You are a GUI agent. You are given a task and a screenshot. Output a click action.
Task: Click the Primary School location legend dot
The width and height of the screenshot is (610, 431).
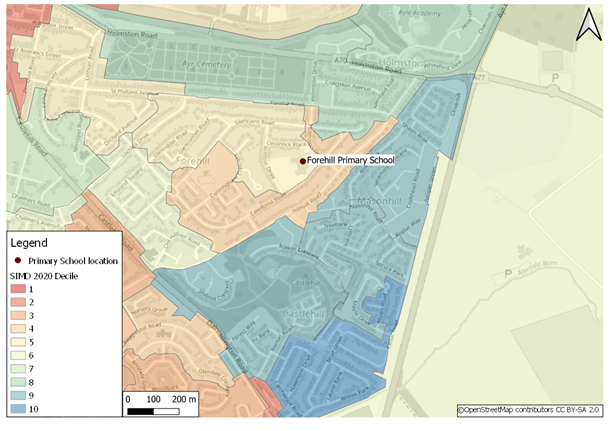pyautogui.click(x=18, y=260)
